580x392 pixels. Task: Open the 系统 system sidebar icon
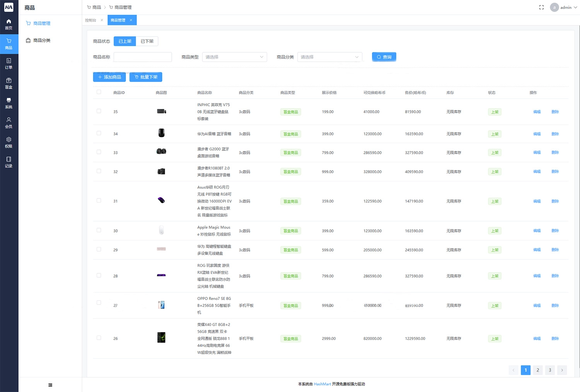click(x=9, y=103)
